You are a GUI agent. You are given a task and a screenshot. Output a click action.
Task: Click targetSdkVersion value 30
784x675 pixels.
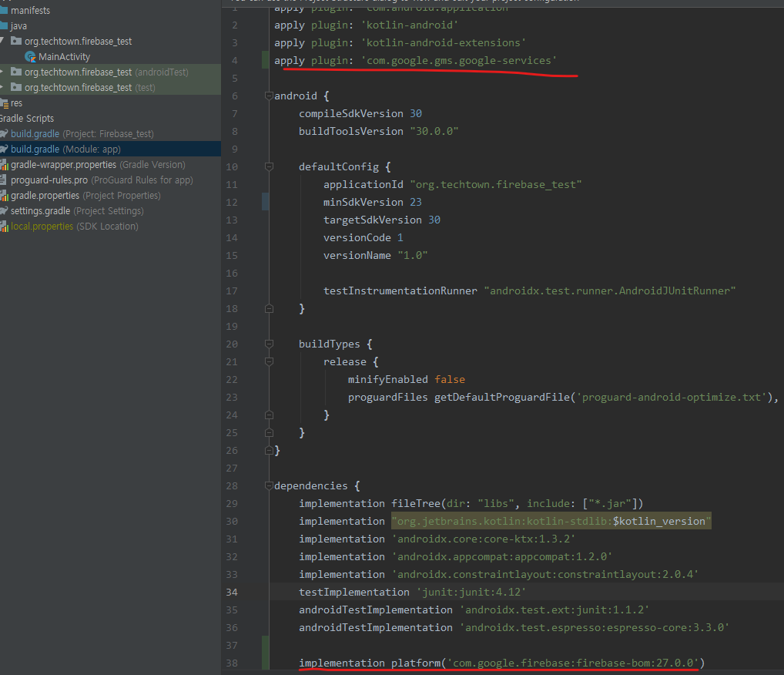pyautogui.click(x=434, y=220)
